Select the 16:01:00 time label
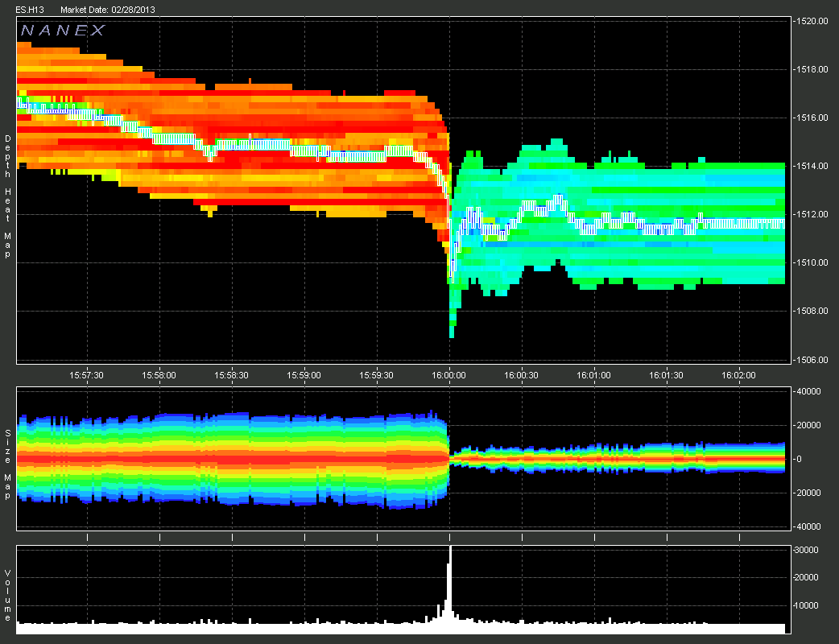 pos(594,375)
